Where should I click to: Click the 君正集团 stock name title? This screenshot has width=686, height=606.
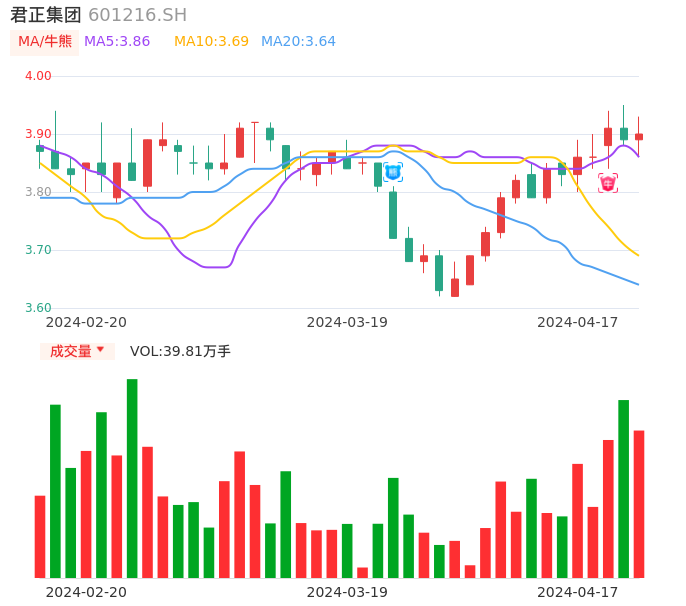click(x=46, y=15)
